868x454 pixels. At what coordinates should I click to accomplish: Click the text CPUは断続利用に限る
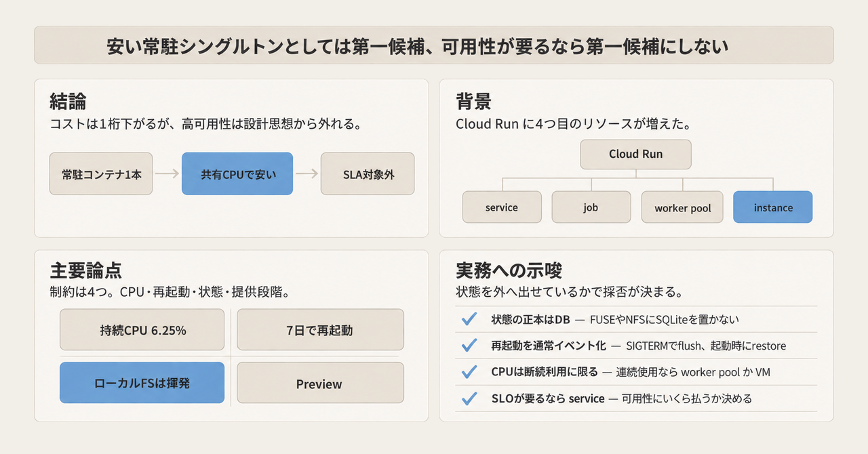545,372
